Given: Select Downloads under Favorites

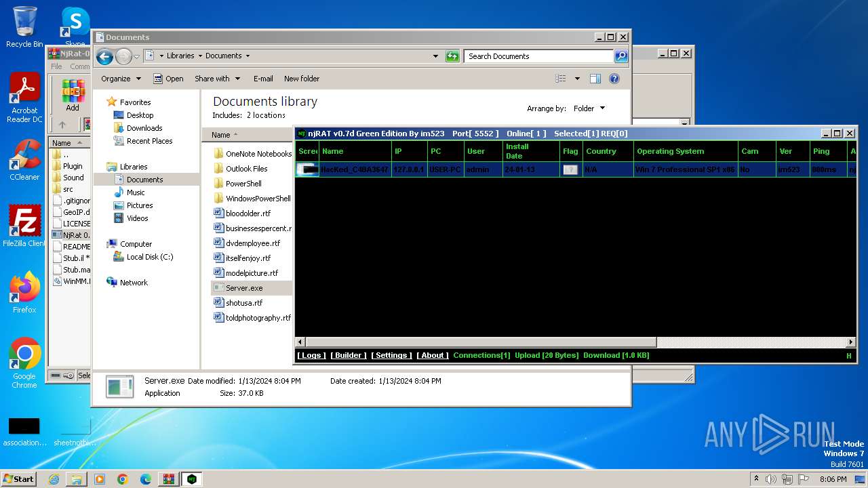Looking at the screenshot, I should [x=144, y=128].
